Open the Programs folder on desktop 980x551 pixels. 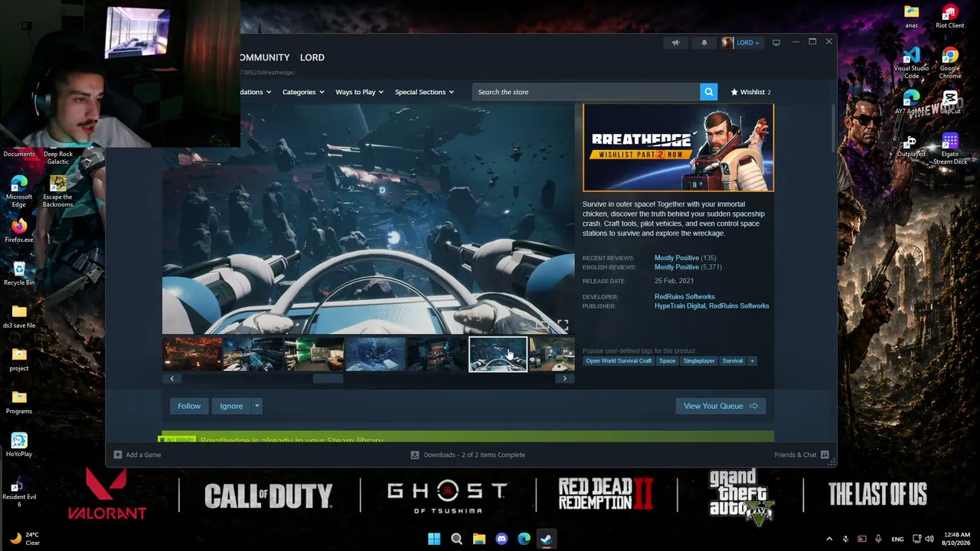[19, 403]
